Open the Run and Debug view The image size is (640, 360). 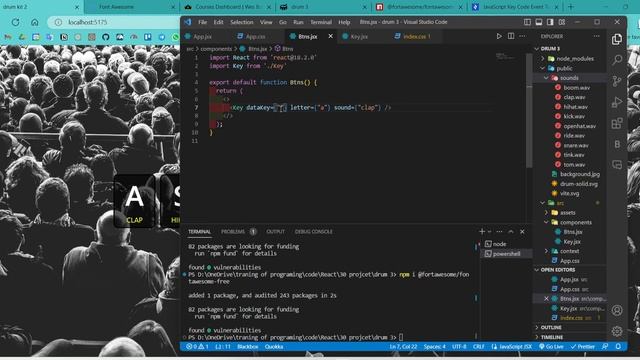(617, 102)
